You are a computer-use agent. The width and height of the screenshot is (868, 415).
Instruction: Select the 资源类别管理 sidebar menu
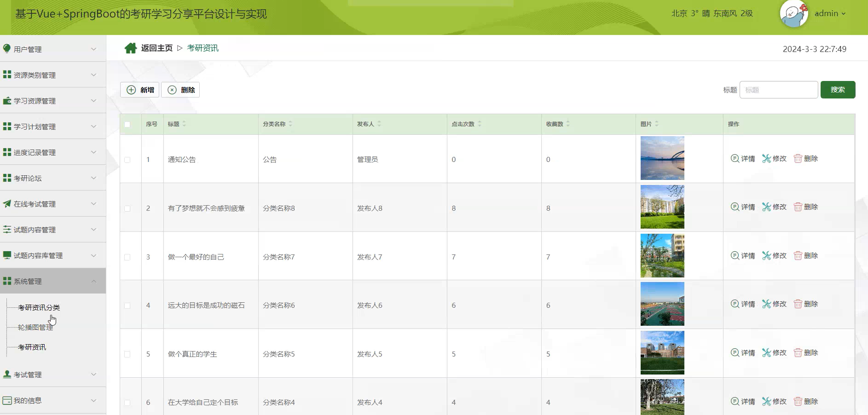click(53, 75)
